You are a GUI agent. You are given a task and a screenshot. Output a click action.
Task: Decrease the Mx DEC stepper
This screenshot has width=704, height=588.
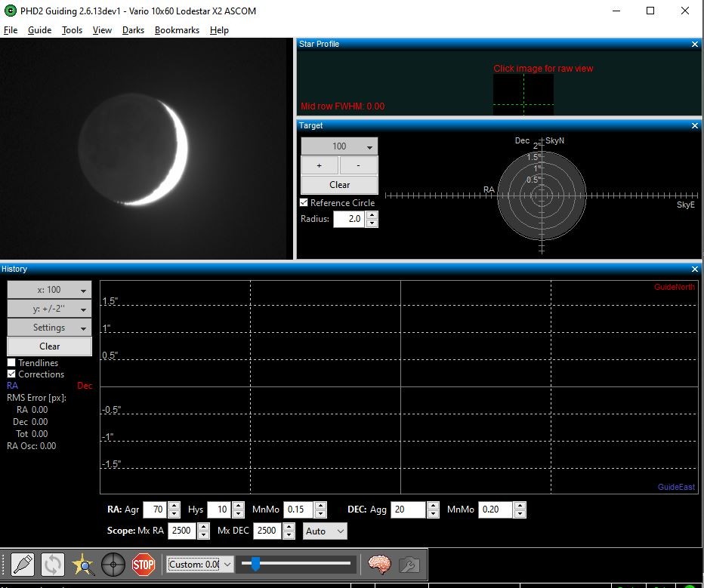point(289,535)
